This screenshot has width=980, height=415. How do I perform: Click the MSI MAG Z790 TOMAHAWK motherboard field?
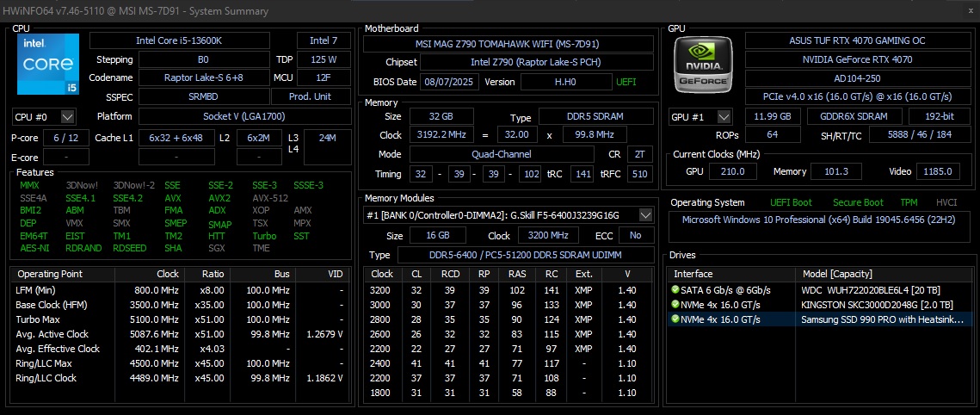click(x=508, y=44)
